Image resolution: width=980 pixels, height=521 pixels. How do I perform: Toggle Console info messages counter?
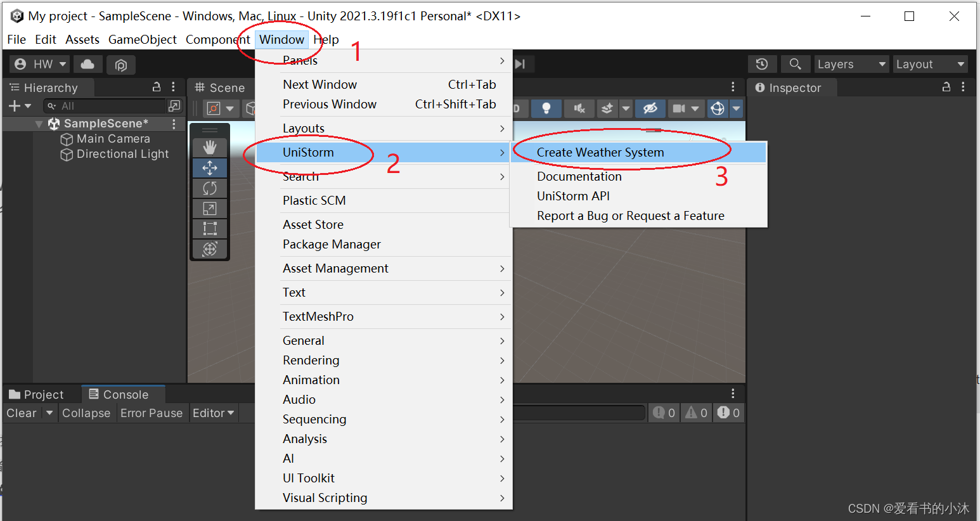click(664, 413)
